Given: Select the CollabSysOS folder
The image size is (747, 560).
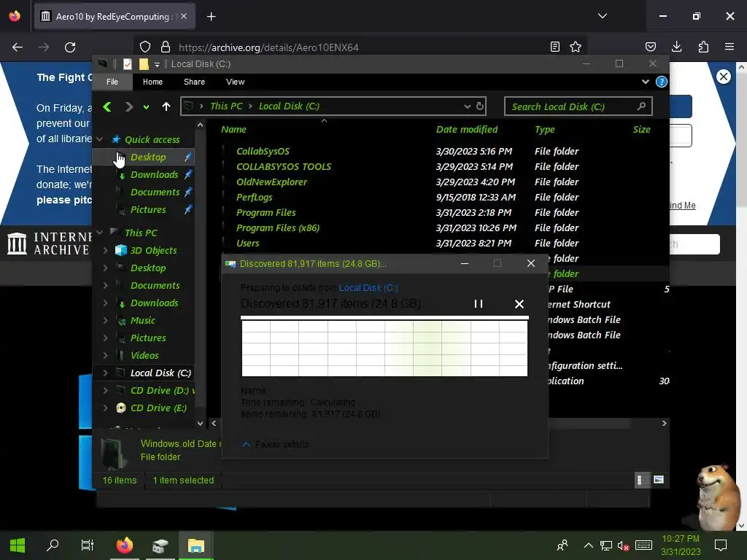Looking at the screenshot, I should tap(263, 152).
